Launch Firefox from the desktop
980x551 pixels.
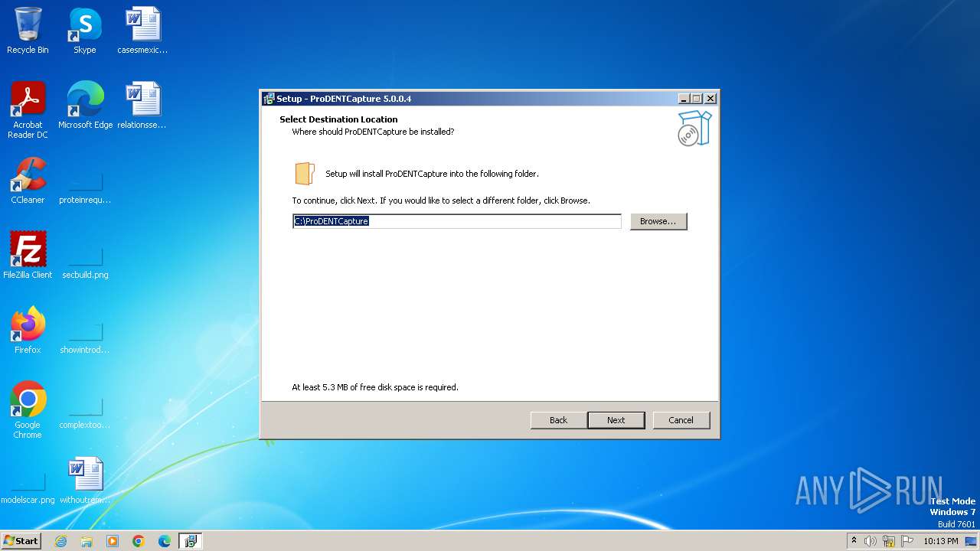(x=28, y=330)
